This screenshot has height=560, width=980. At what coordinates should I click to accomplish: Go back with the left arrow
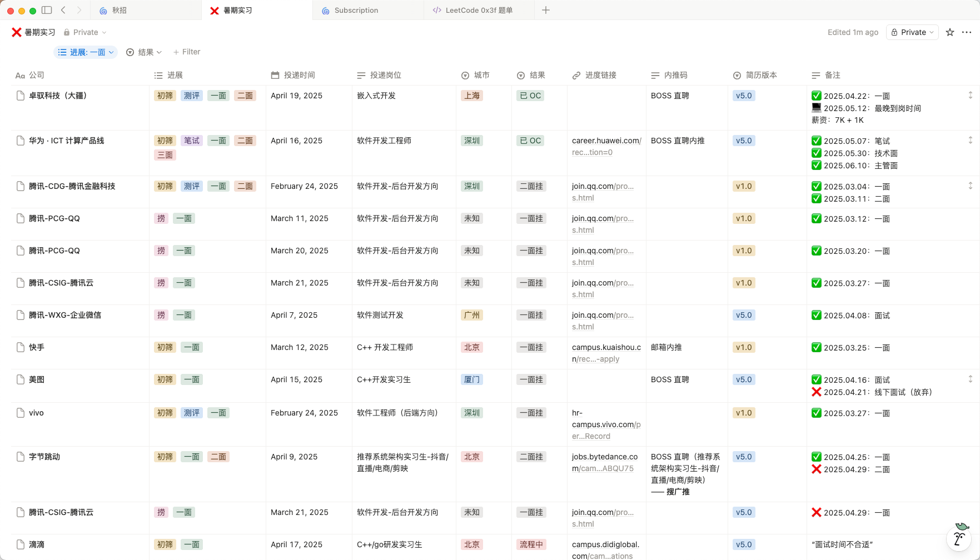point(63,10)
